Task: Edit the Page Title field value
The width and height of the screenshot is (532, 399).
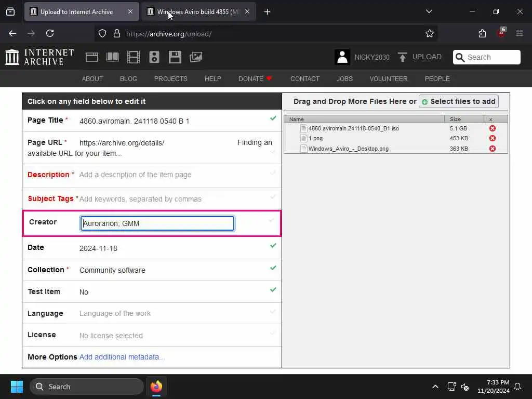Action: click(x=135, y=121)
